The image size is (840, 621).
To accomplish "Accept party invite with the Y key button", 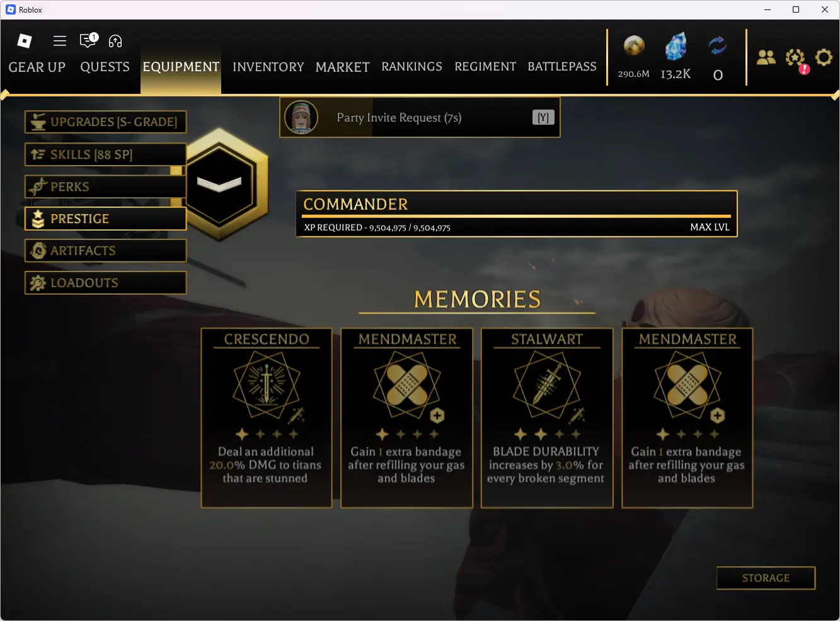I will point(543,117).
